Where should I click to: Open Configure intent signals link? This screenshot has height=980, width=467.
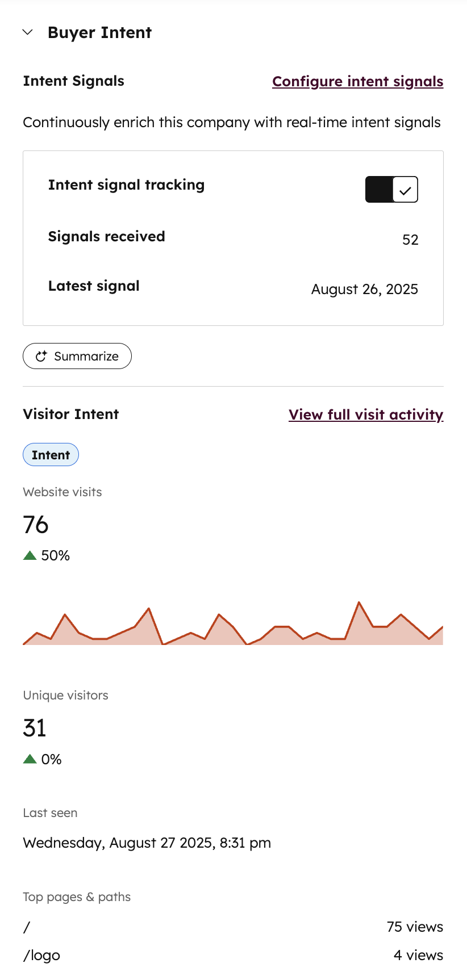point(358,82)
